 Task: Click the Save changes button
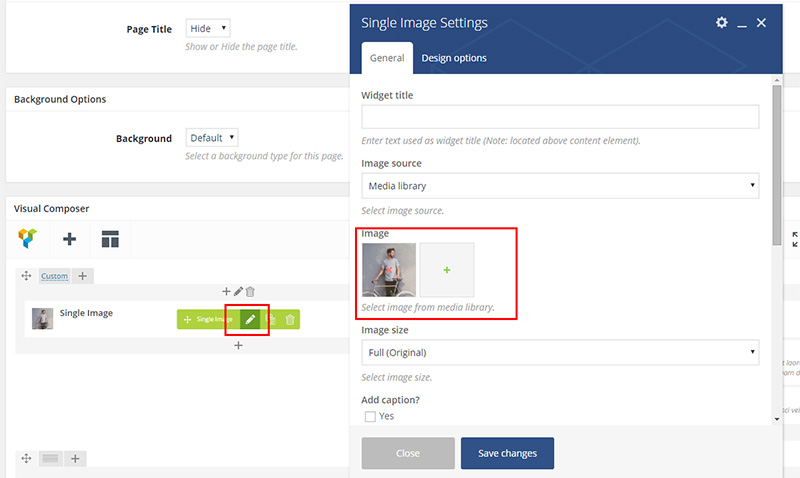tap(507, 453)
